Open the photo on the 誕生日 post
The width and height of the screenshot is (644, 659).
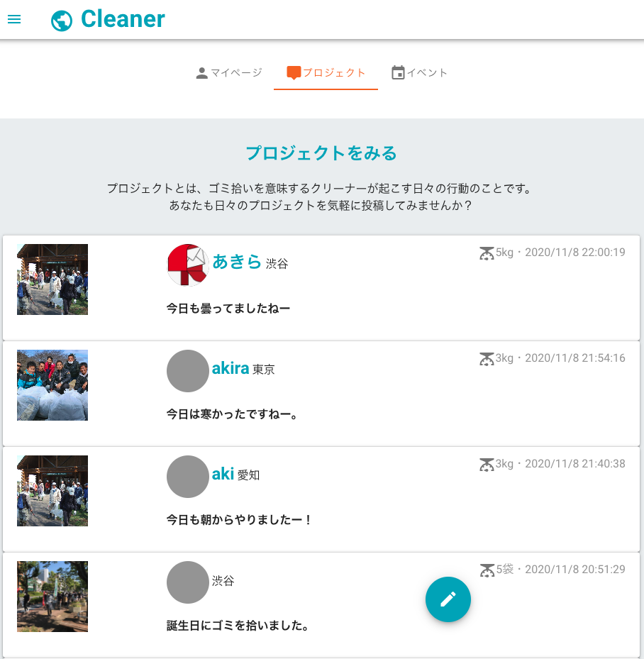52,597
